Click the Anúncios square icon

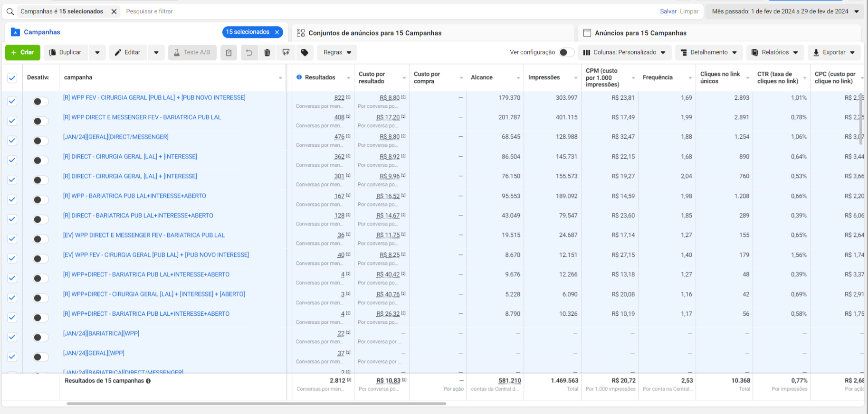tap(587, 33)
